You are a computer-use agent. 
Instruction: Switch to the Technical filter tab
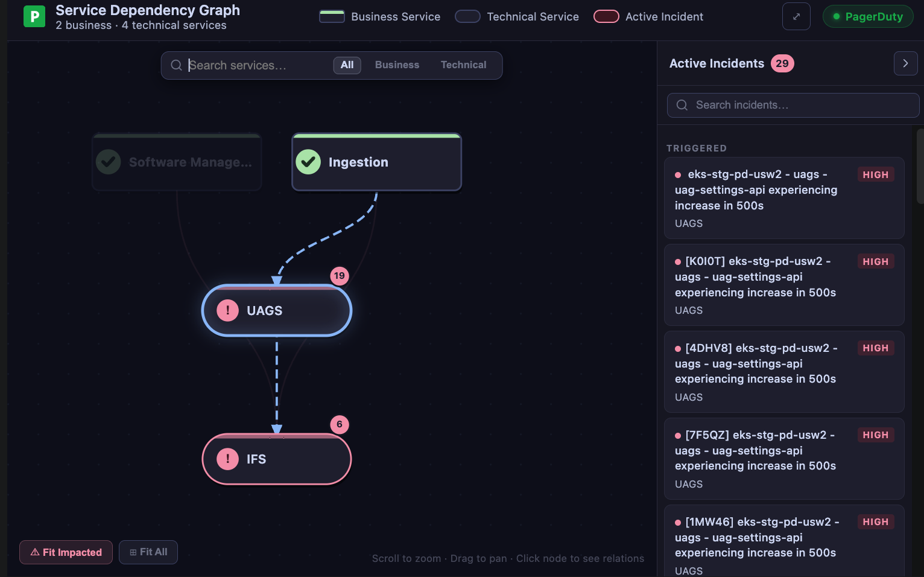click(463, 65)
